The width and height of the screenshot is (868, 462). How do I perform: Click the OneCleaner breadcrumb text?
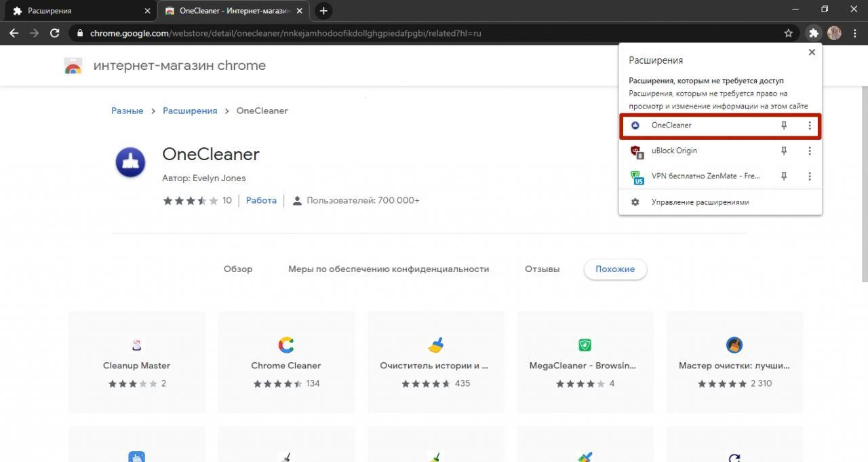(262, 111)
